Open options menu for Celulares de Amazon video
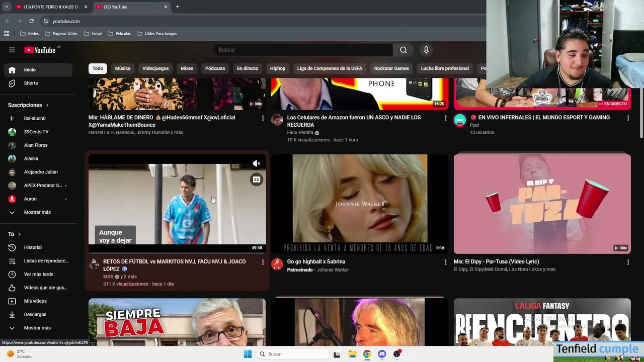Image resolution: width=644 pixels, height=362 pixels. (445, 118)
